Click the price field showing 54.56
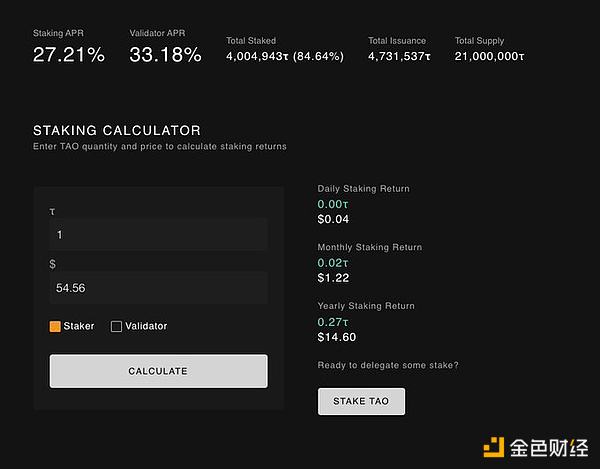 click(158, 288)
